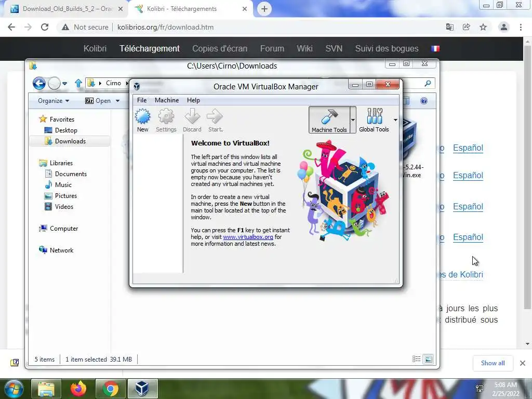Open the File menu in VirtualBox
Screen dimensions: 532x399
(x=142, y=100)
